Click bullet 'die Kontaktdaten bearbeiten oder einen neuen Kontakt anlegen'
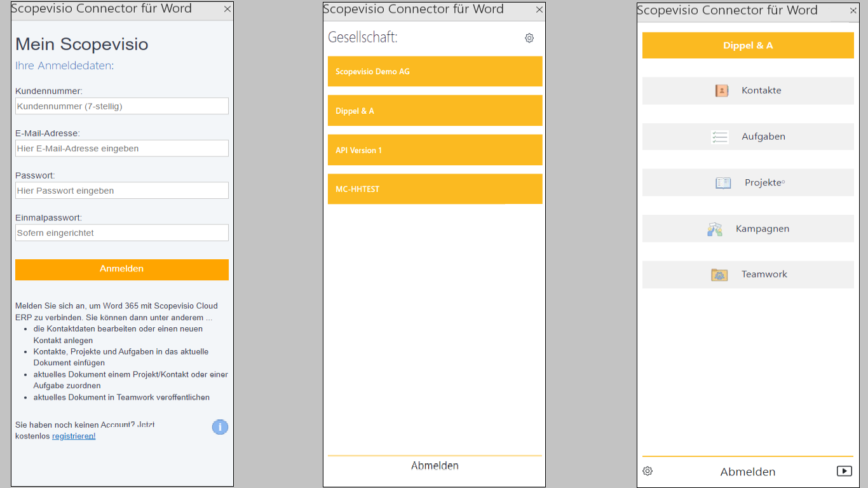 tap(118, 335)
